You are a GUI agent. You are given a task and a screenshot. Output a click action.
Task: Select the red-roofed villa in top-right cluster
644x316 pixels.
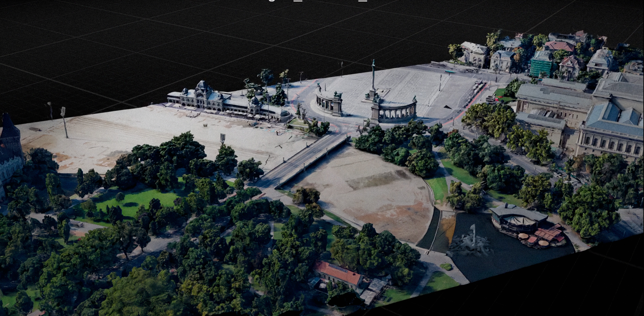tap(560, 46)
